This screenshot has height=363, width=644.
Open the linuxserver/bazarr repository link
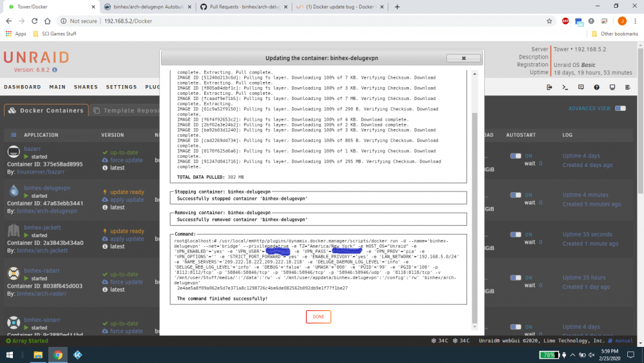tap(41, 172)
